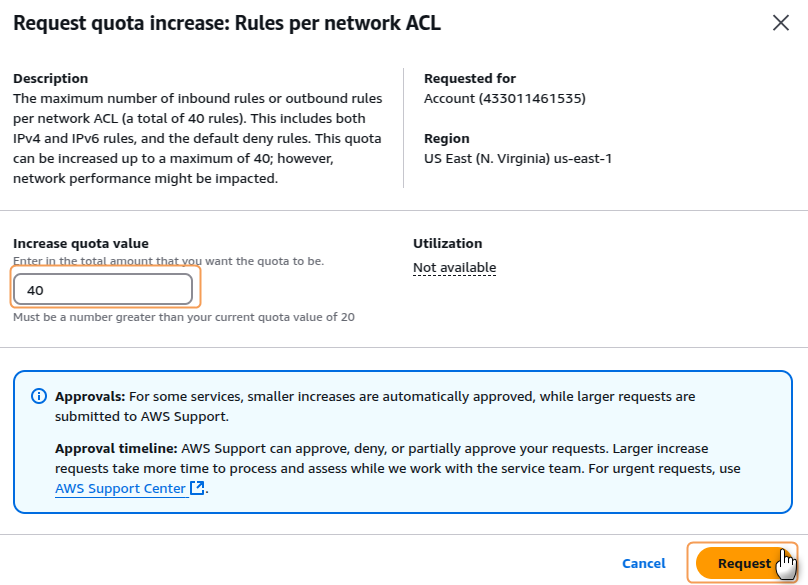Click the bold 'Approvals:' label
Viewport: 808px width, 585px height.
(90, 396)
